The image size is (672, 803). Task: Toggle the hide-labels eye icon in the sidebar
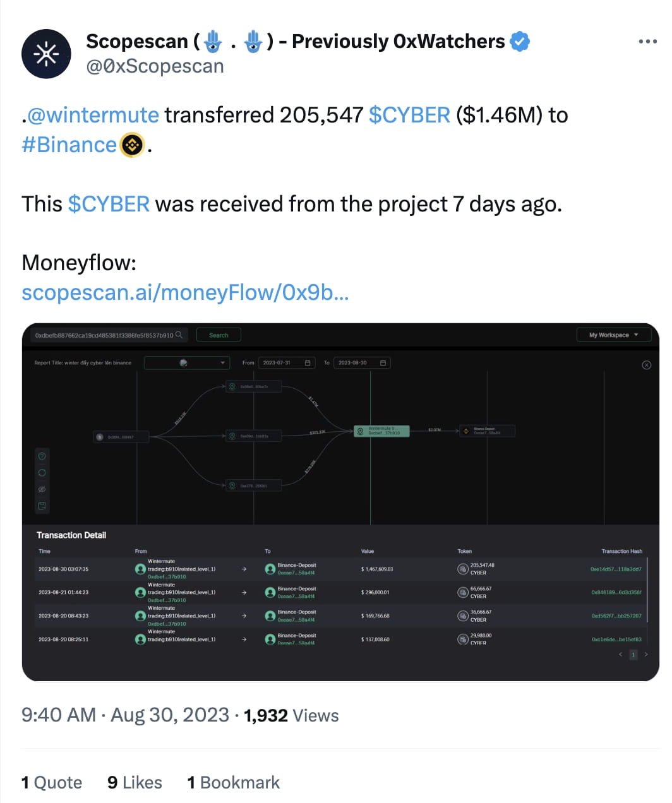(42, 489)
